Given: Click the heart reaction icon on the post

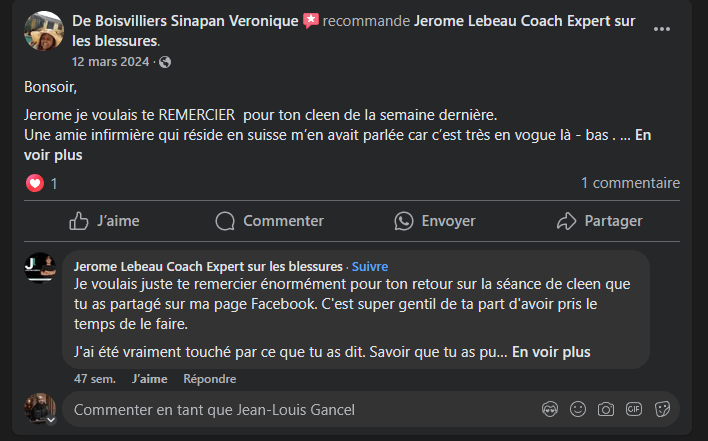Looking at the screenshot, I should 35,183.
